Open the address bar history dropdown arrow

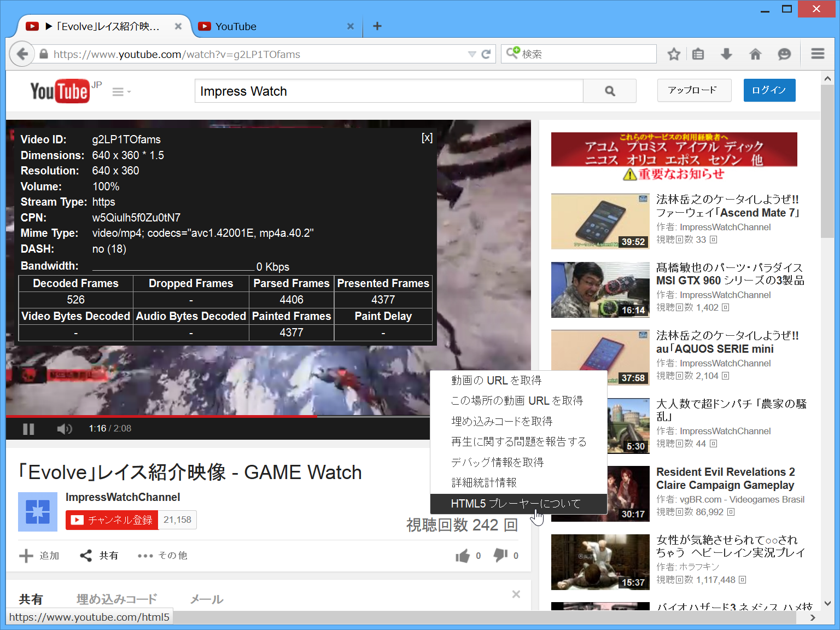471,54
